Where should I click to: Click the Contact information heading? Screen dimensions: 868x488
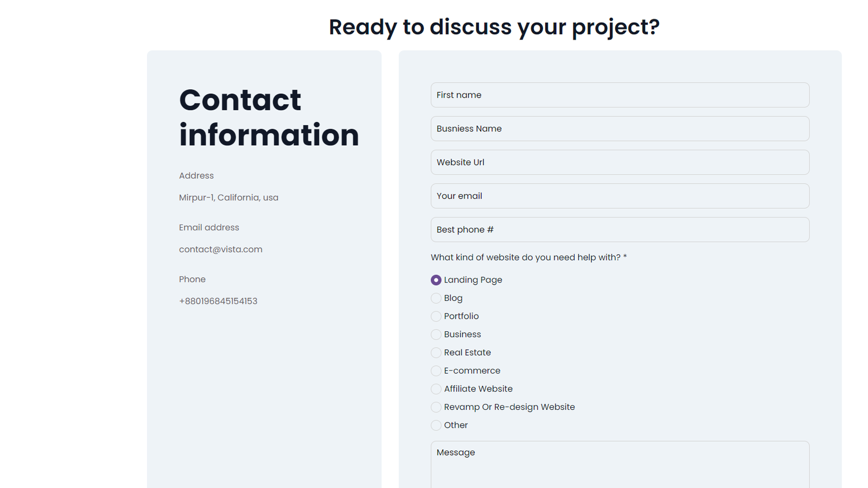(269, 117)
